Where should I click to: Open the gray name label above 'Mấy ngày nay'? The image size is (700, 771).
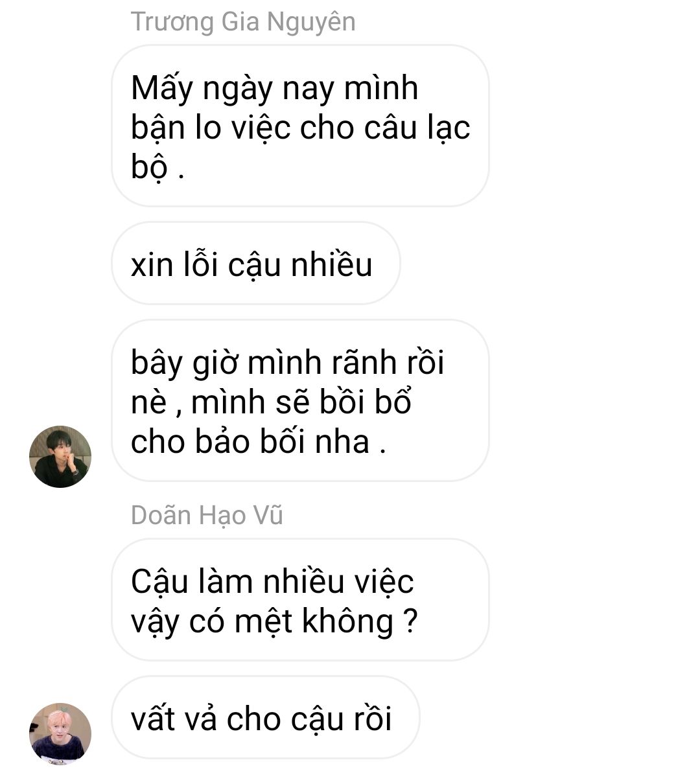tap(243, 22)
